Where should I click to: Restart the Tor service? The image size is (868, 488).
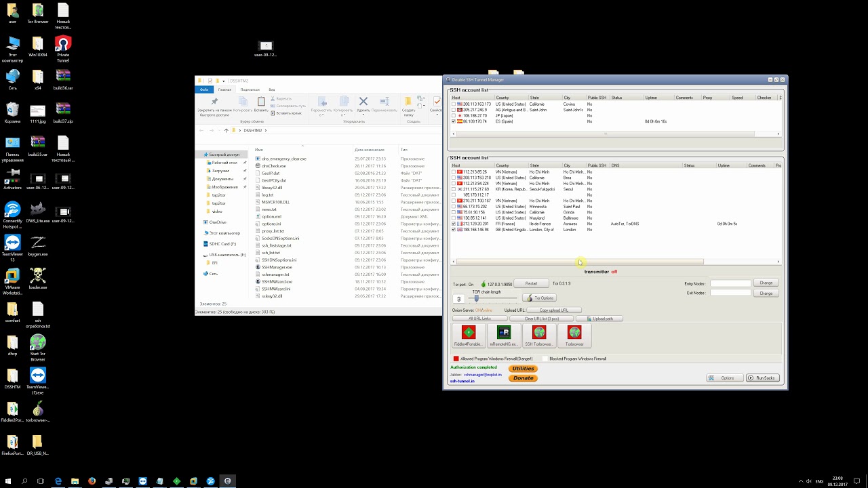click(531, 283)
